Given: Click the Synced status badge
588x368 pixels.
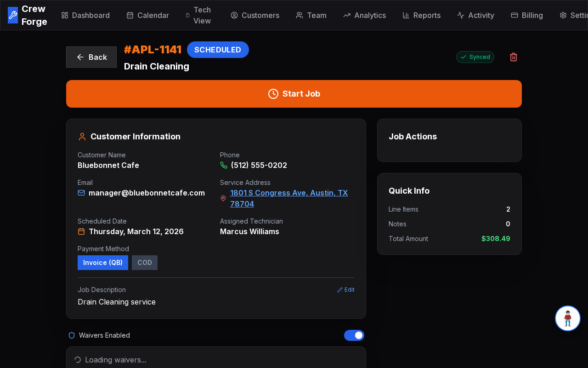Looking at the screenshot, I should (475, 57).
